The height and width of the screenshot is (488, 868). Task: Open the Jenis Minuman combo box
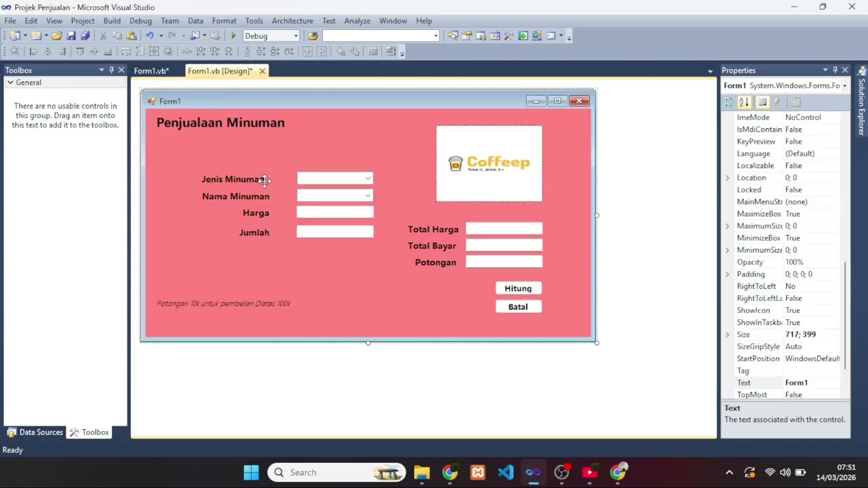pos(368,179)
